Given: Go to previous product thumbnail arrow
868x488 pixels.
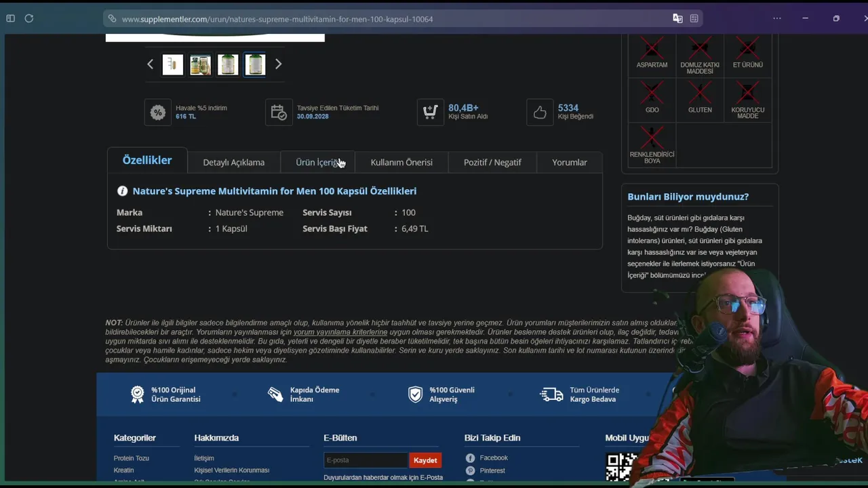Looking at the screenshot, I should pos(151,64).
